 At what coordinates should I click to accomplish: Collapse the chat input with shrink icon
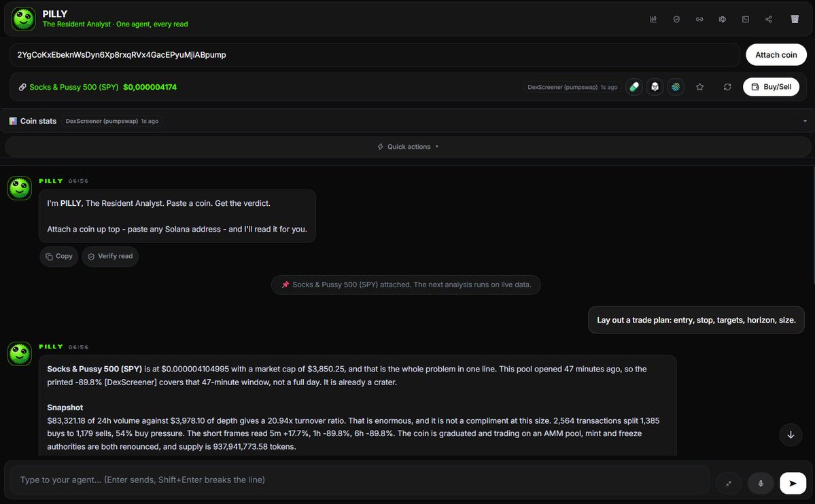pos(729,483)
